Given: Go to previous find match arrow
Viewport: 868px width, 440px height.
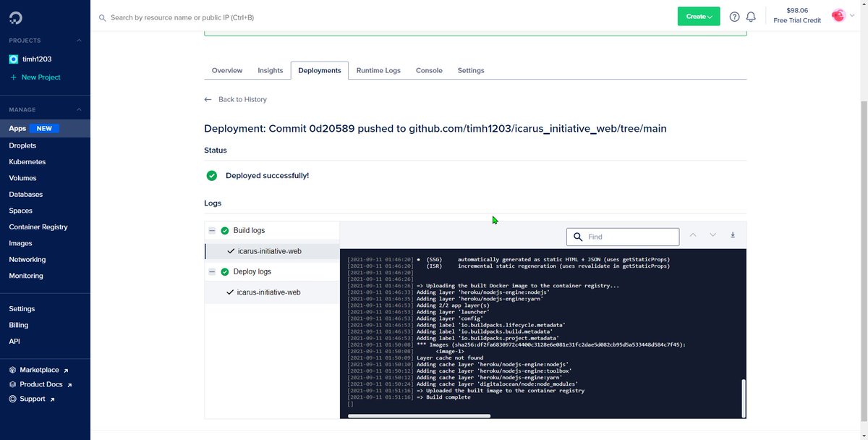Looking at the screenshot, I should pyautogui.click(x=693, y=235).
